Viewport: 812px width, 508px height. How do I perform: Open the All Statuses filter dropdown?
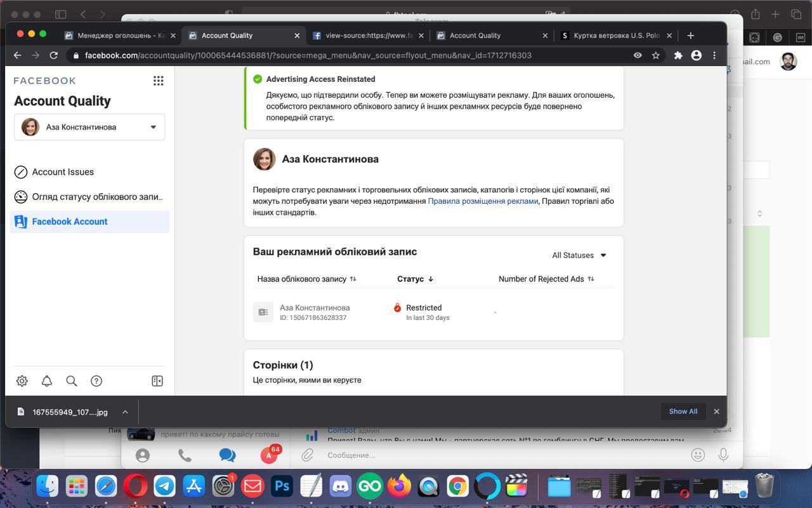pos(579,255)
